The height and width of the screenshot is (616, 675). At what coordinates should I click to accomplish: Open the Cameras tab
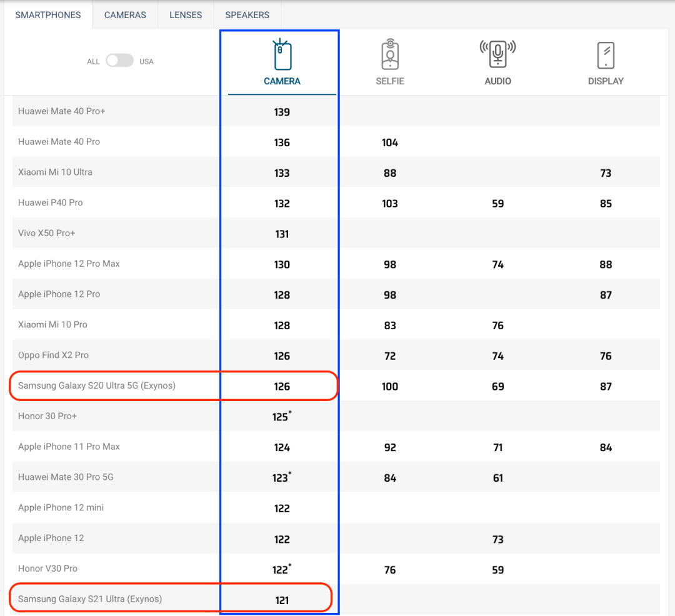(x=125, y=15)
